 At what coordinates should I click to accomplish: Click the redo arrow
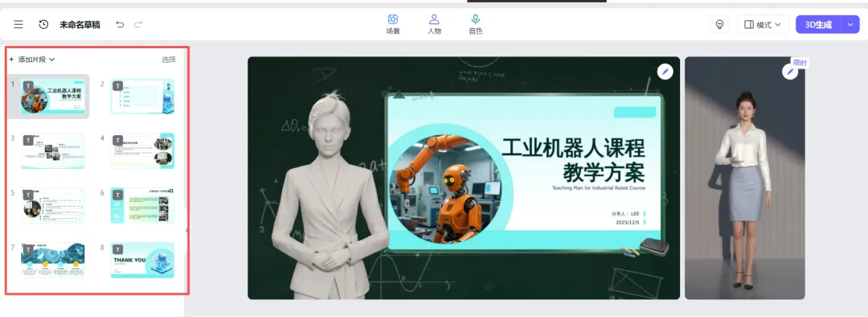pyautogui.click(x=138, y=24)
